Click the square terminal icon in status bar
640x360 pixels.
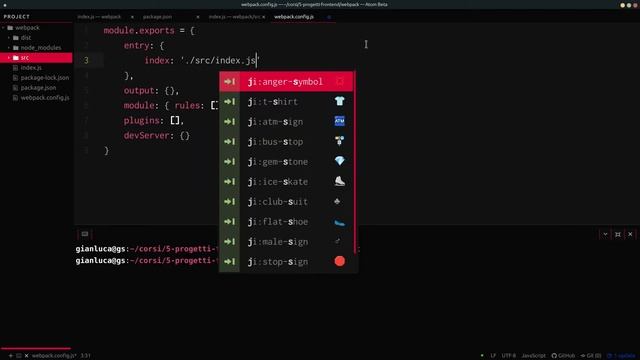(x=19, y=356)
